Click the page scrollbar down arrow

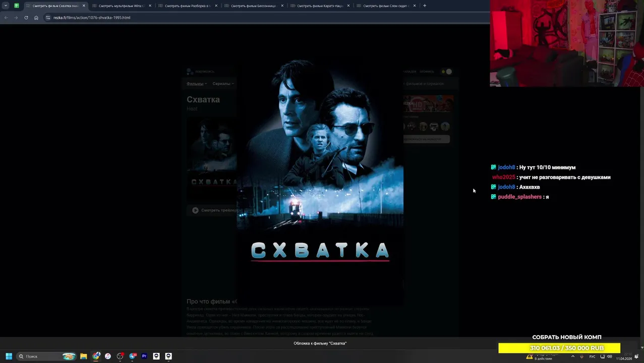click(642, 347)
